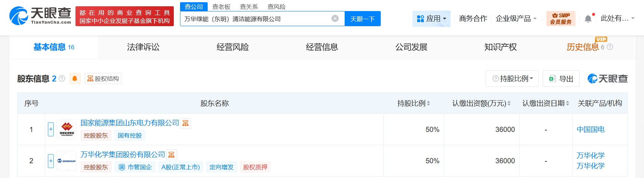Click the 国家能源集团 company logo thumbnail
Image resolution: width=644 pixels, height=178 pixels.
point(67,129)
